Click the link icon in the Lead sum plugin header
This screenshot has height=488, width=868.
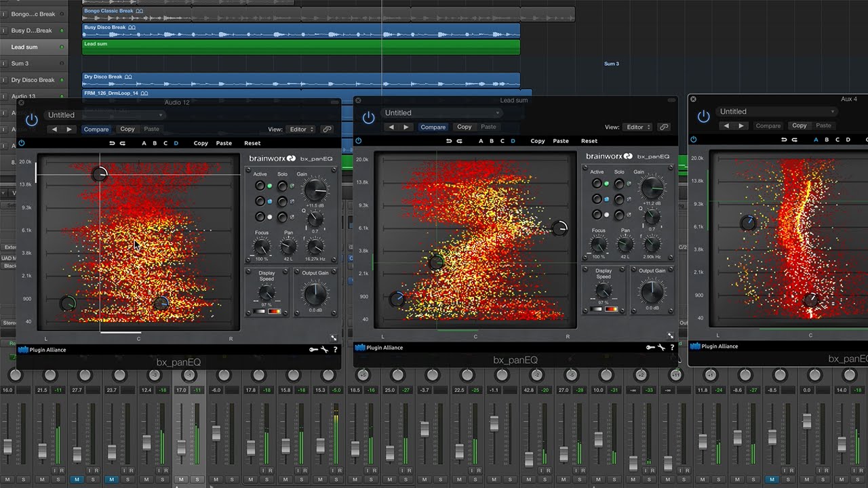pos(664,127)
